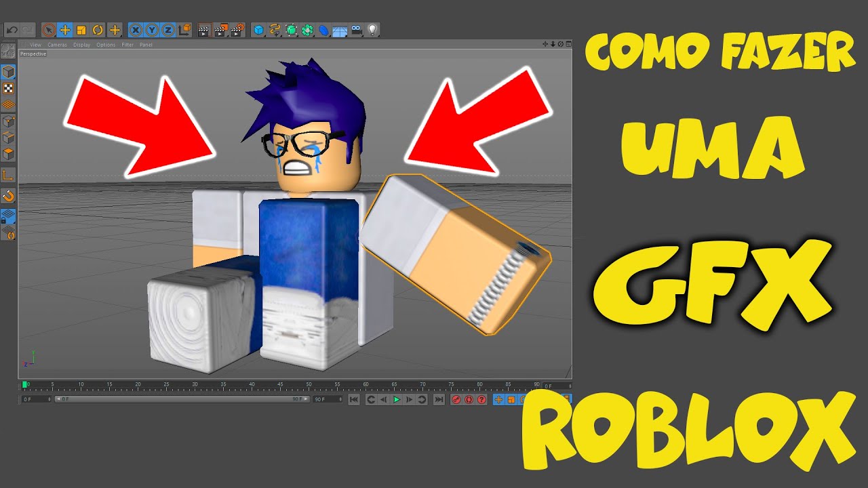Image resolution: width=868 pixels, height=488 pixels.
Task: Open the green Array modeling objects icon
Action: pyautogui.click(x=308, y=30)
